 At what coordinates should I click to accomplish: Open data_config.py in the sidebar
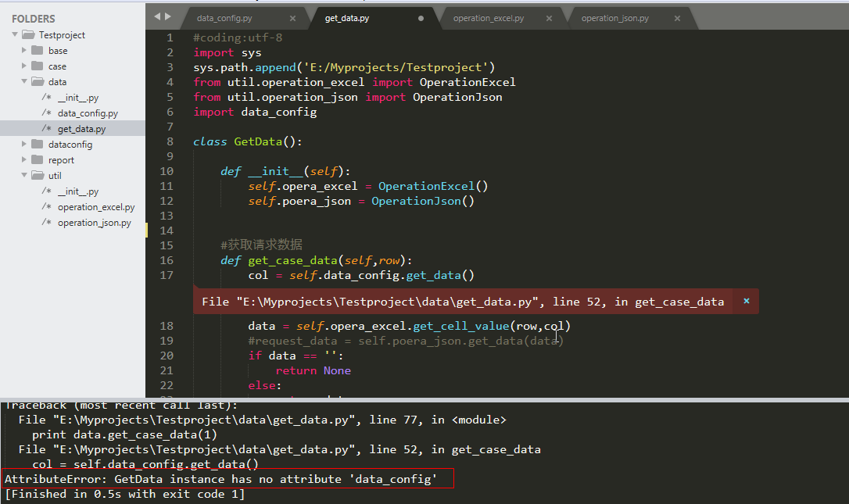[88, 113]
